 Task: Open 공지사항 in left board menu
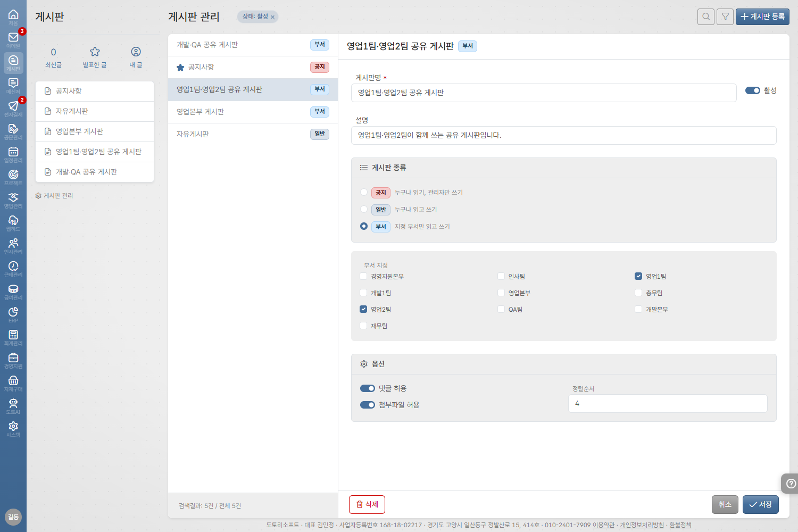click(95, 91)
